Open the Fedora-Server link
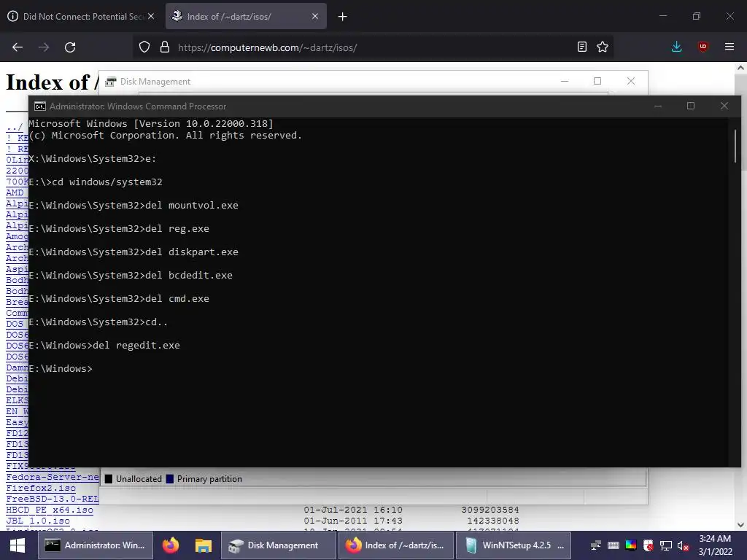This screenshot has height=560, width=747. click(53, 477)
